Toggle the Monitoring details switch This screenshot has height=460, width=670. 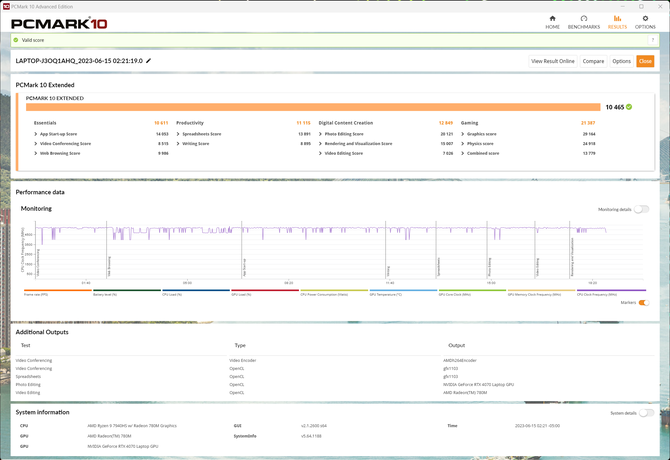click(x=641, y=209)
